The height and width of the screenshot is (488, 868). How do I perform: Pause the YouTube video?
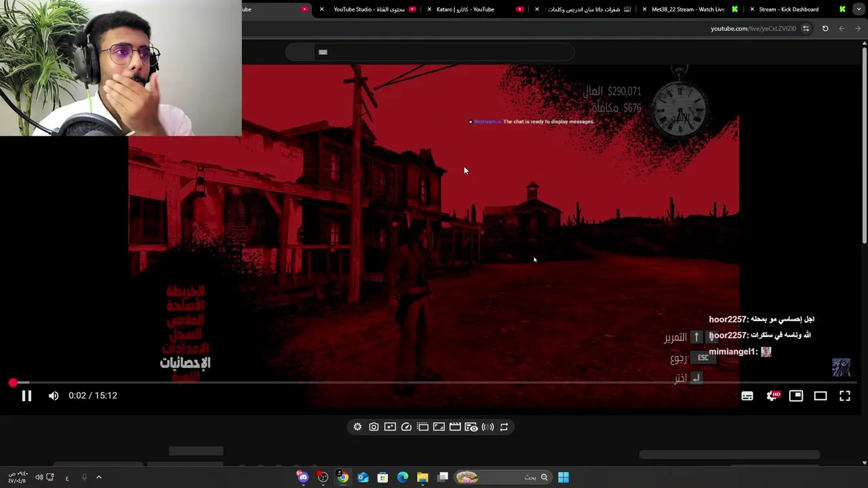26,396
